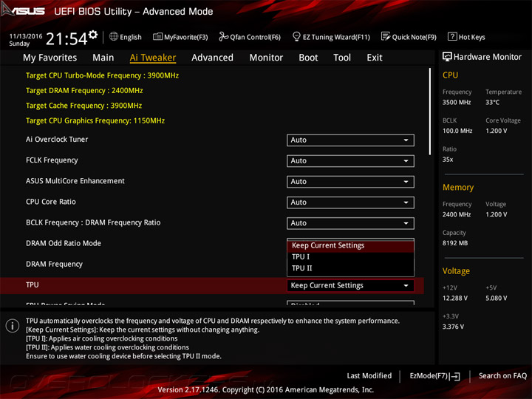
Task: Click the FCLK Frequency label
Action: 52,160
